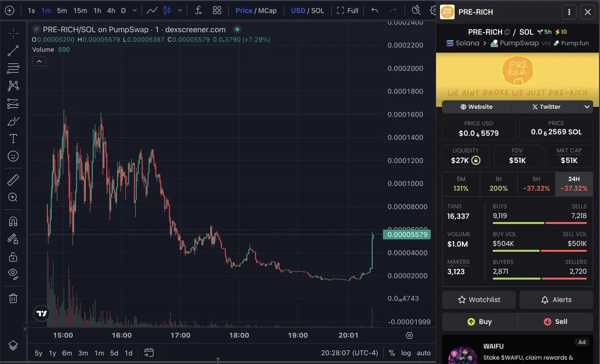The width and height of the screenshot is (600, 364).
Task: Select the 5m timeframe
Action: [x=61, y=10]
